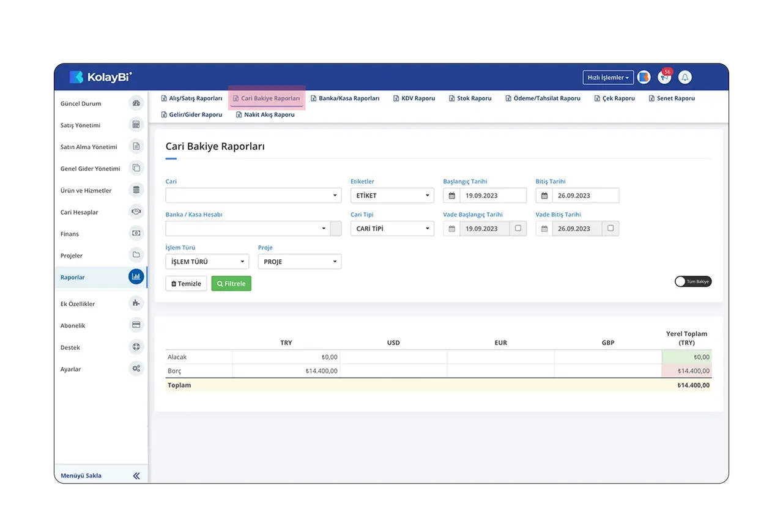The image size is (783, 532).
Task: Open the KDV Raporu tab
Action: tap(414, 98)
